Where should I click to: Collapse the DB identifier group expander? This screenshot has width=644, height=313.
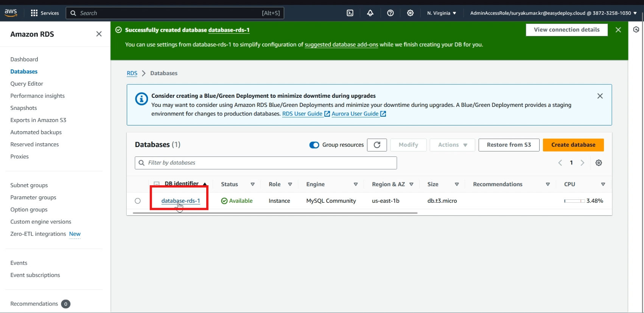point(156,184)
